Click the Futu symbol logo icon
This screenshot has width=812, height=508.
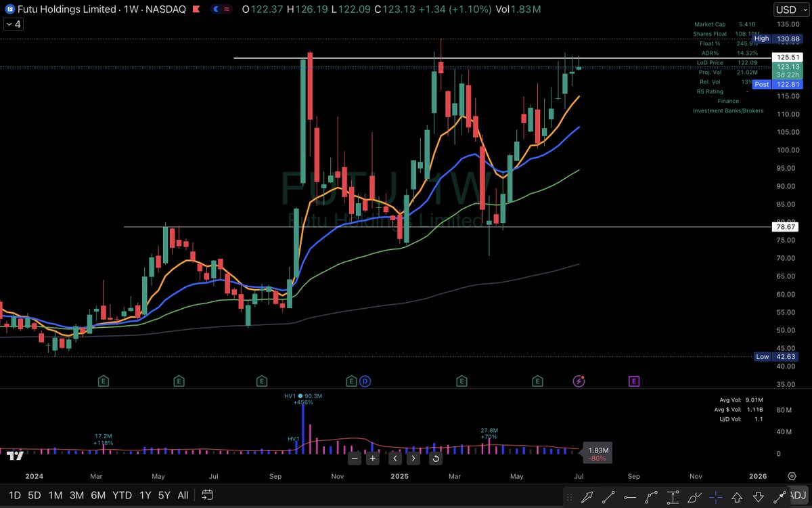pos(9,9)
